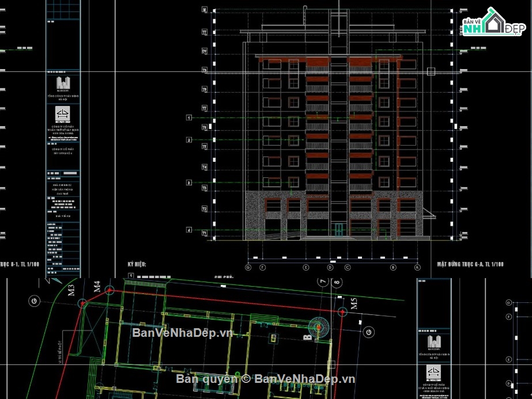Screen dimensions: 532x399
Task: Select axis bubble 8 on the site plan
Action: click(x=337, y=282)
